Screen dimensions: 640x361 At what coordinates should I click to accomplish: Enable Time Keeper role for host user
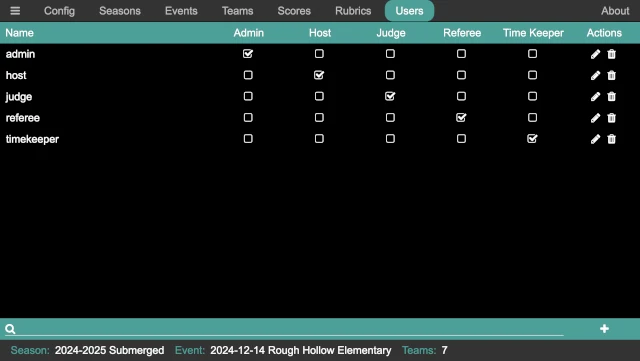click(532, 75)
